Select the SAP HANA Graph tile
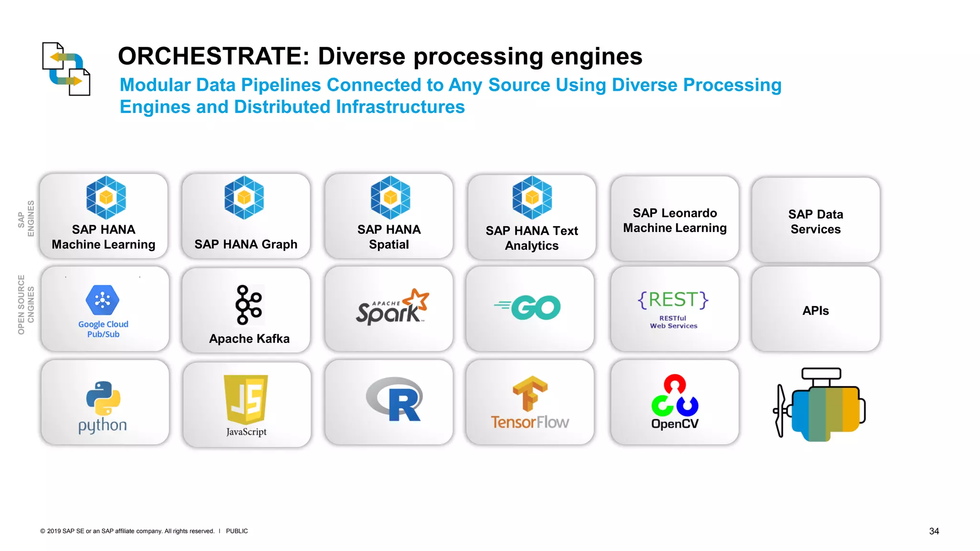 [245, 217]
